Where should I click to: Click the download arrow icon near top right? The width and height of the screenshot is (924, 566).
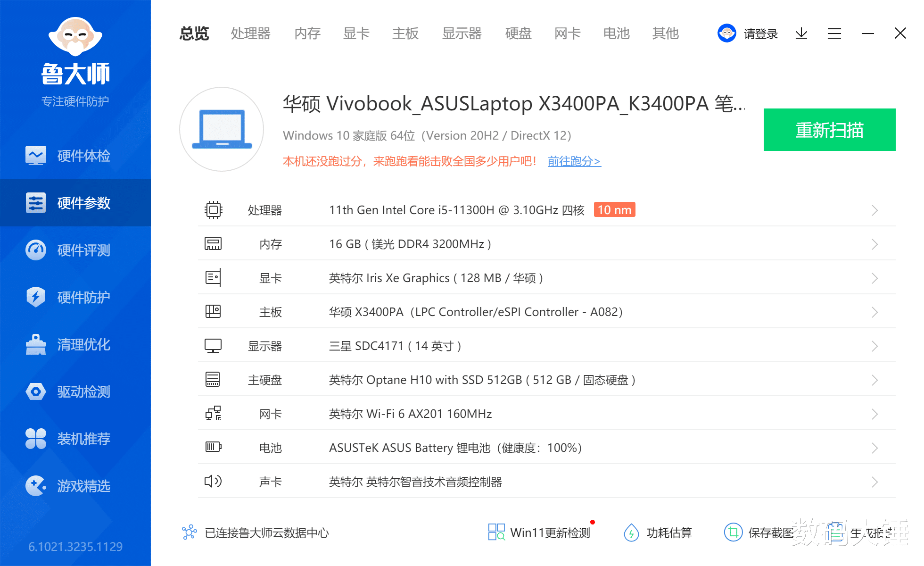[x=801, y=33]
